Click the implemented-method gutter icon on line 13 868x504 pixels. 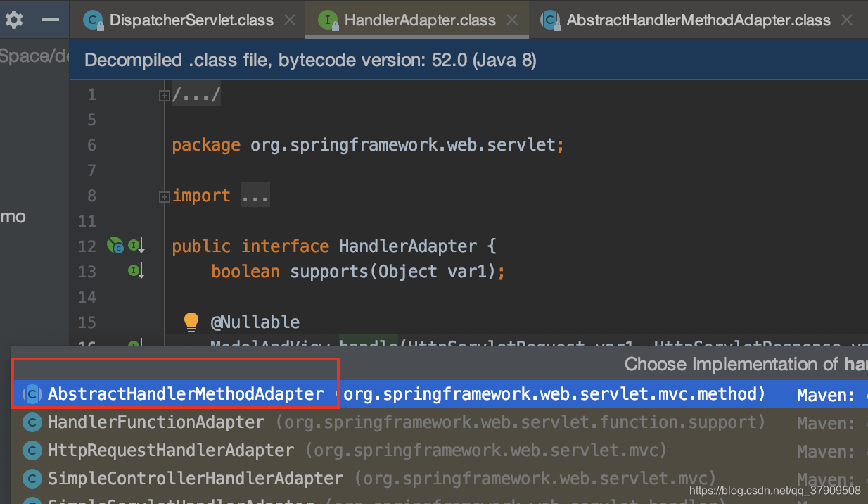(x=136, y=270)
